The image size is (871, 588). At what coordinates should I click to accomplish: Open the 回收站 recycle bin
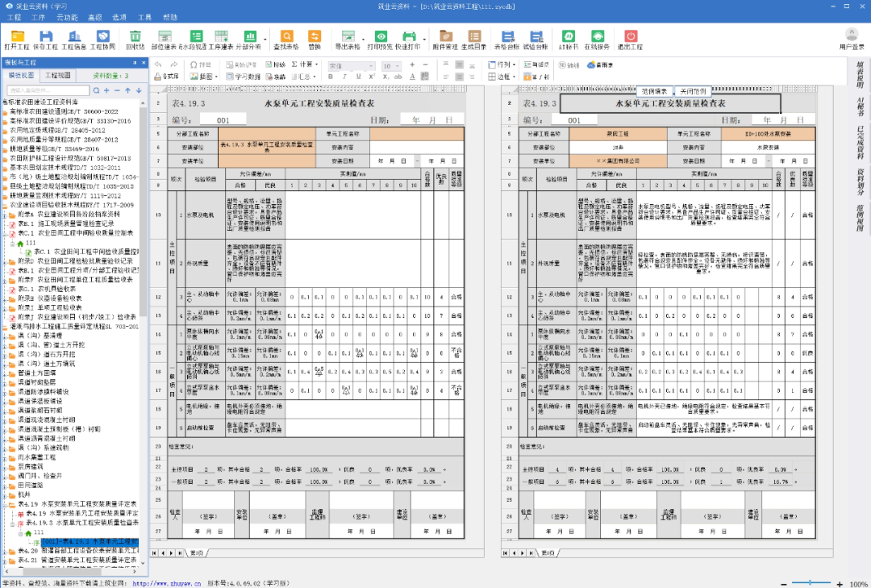click(135, 40)
